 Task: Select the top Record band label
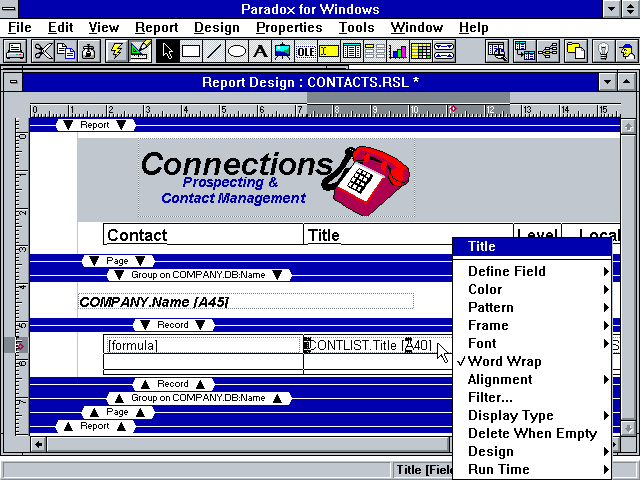coord(173,324)
